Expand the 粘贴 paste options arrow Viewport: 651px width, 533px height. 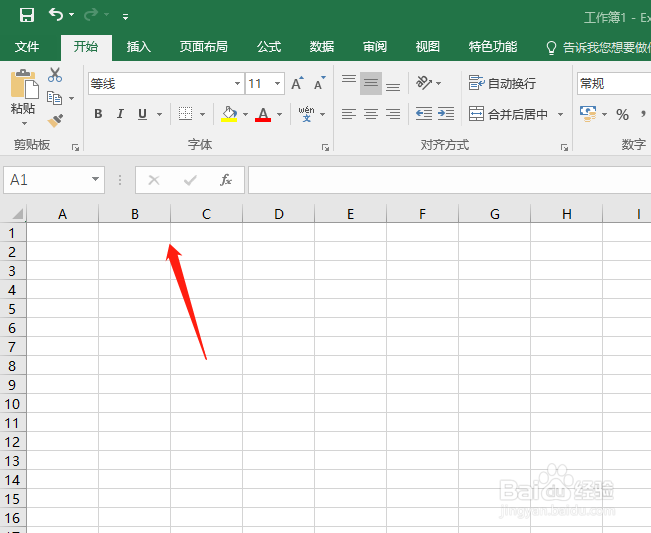[24, 123]
